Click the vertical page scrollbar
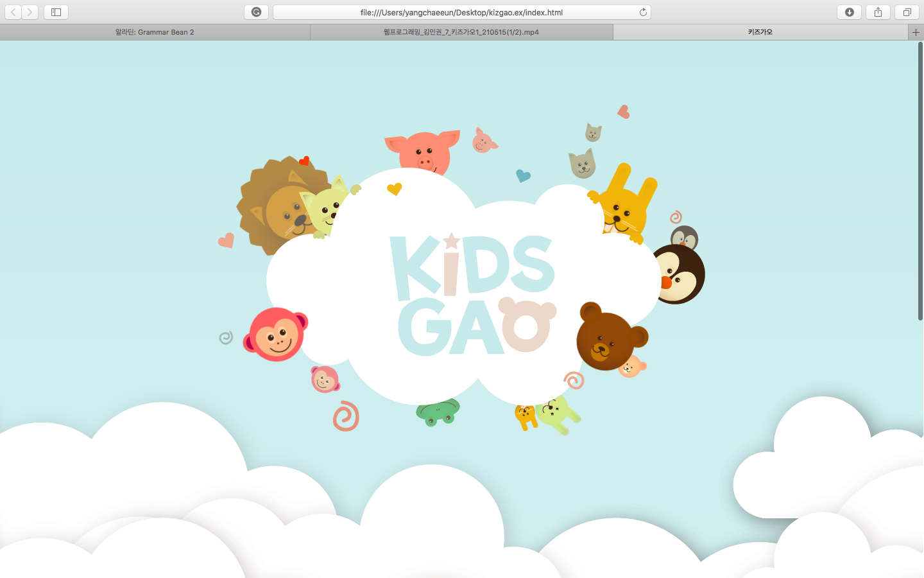Screen dimensions: 924x578 coord(920,181)
